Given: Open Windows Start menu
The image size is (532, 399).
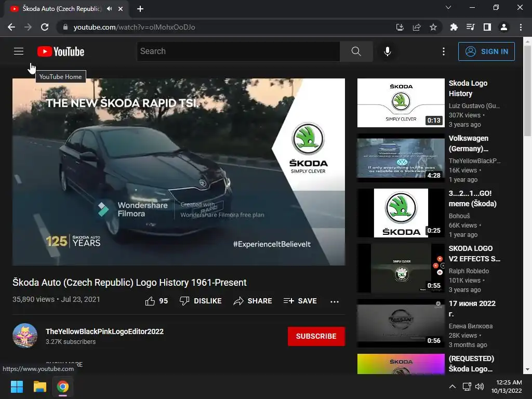Looking at the screenshot, I should click(x=17, y=387).
